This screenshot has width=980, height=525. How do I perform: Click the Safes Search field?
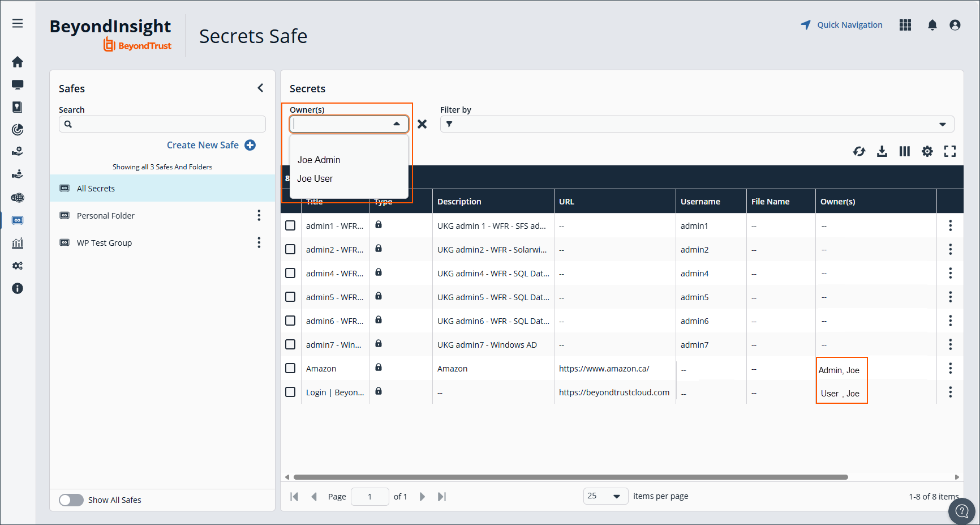point(162,124)
